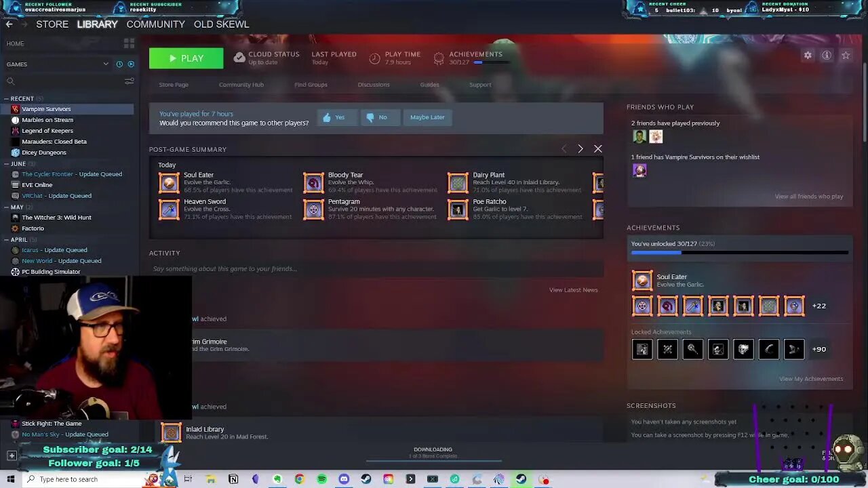Open Task View on the taskbar

coord(188,479)
